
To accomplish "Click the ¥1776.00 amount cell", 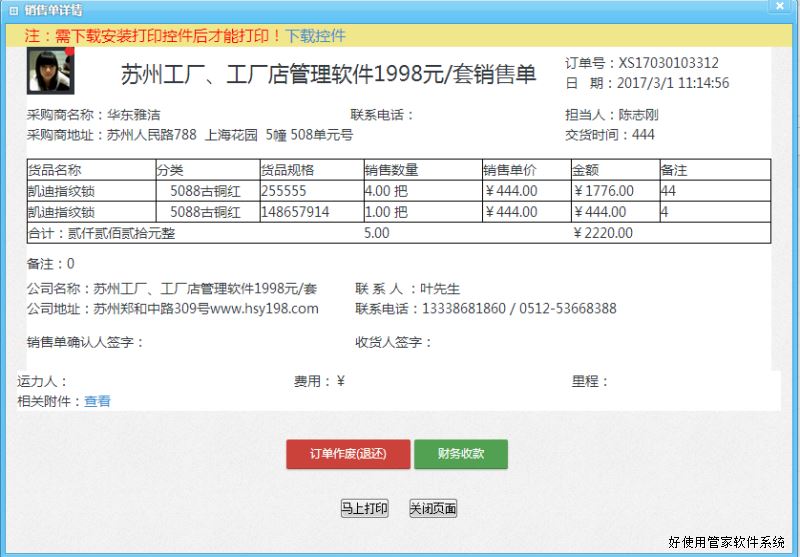I will tap(604, 191).
